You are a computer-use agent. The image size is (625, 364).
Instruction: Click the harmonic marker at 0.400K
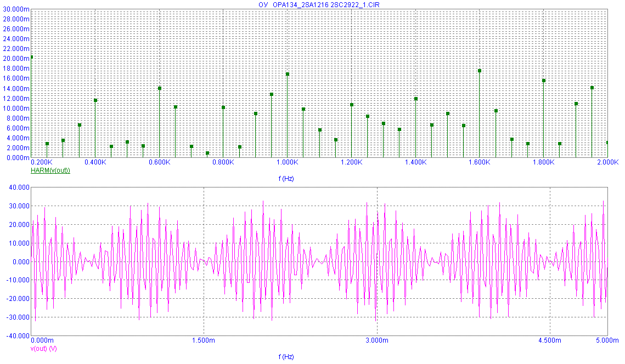tap(95, 100)
